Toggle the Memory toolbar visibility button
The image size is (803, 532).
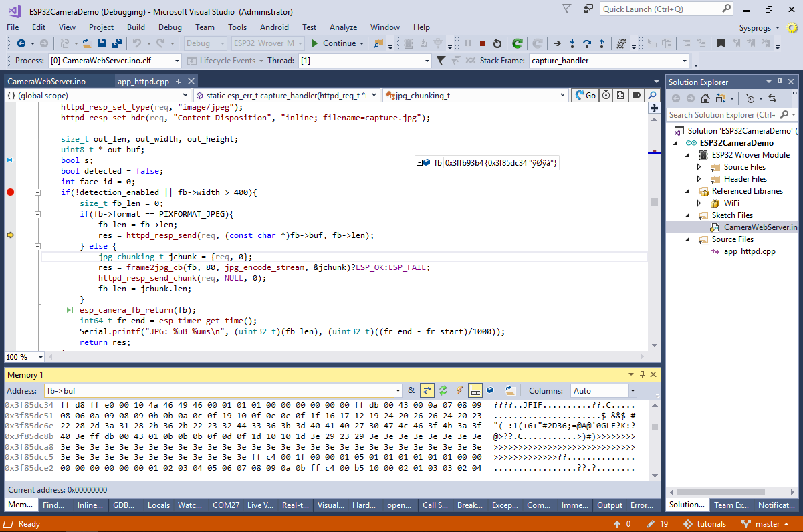click(475, 390)
